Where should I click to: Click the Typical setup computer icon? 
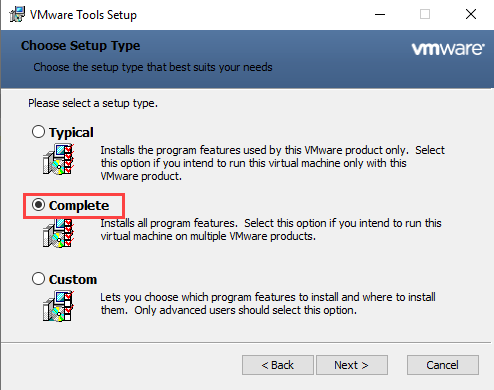tap(58, 159)
